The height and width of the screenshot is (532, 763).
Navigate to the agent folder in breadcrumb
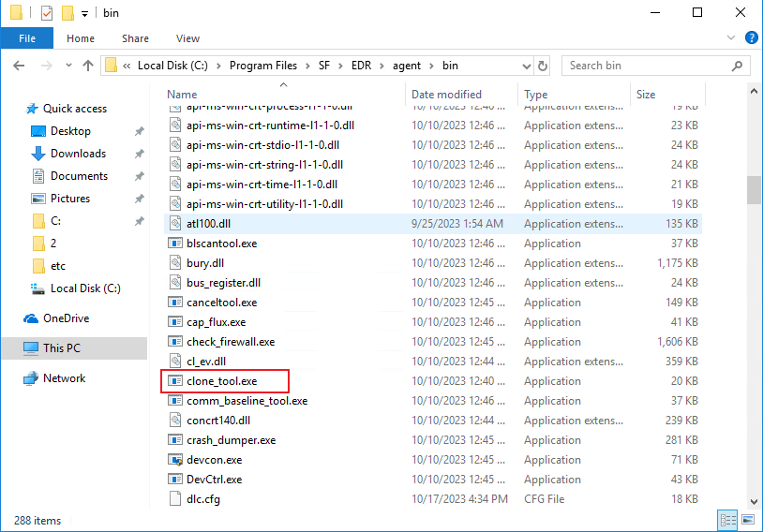[407, 66]
